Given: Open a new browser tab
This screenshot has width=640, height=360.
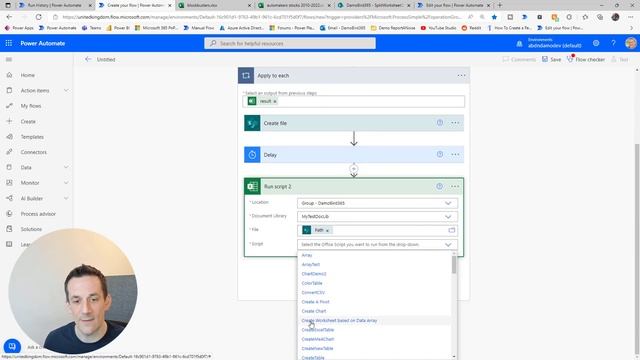Looking at the screenshot, I should 500,5.
